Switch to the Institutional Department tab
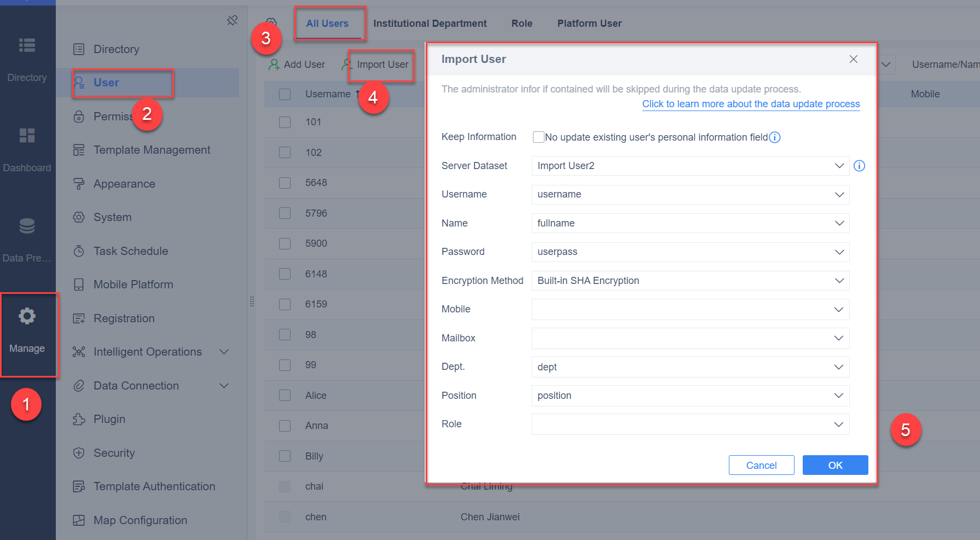 click(430, 23)
